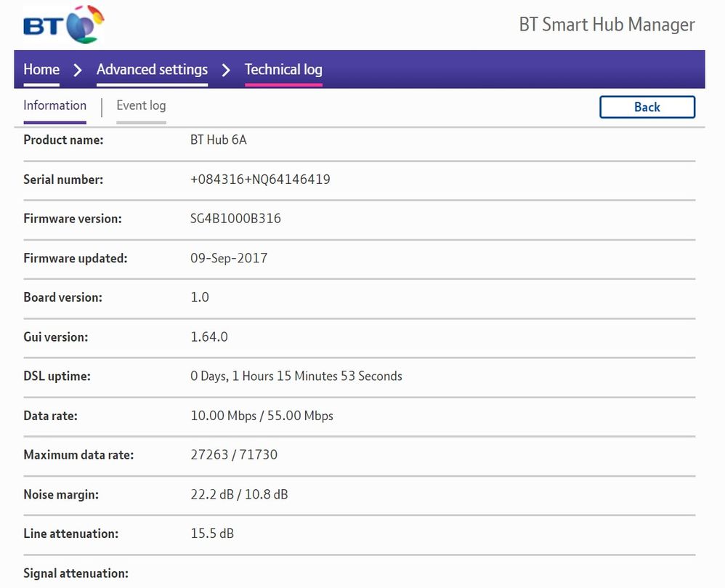The image size is (725, 588).
Task: Switch to the Event log tab
Action: pos(141,105)
